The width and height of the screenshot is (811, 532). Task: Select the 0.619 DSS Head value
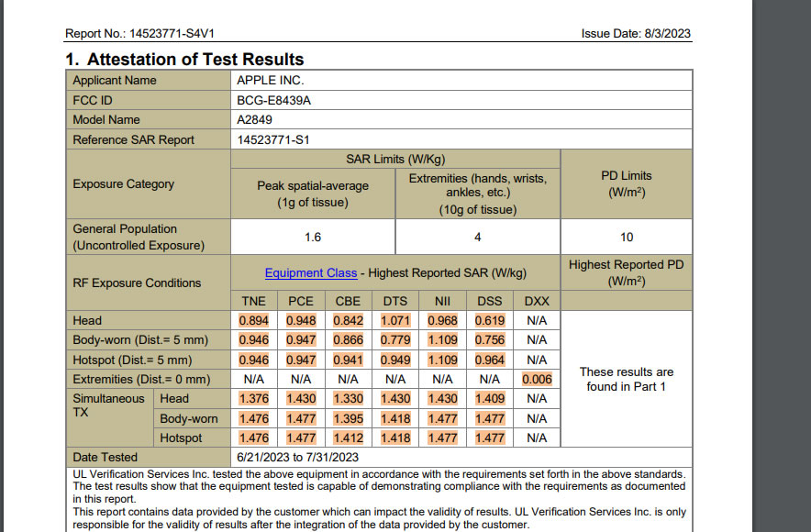[x=490, y=321]
